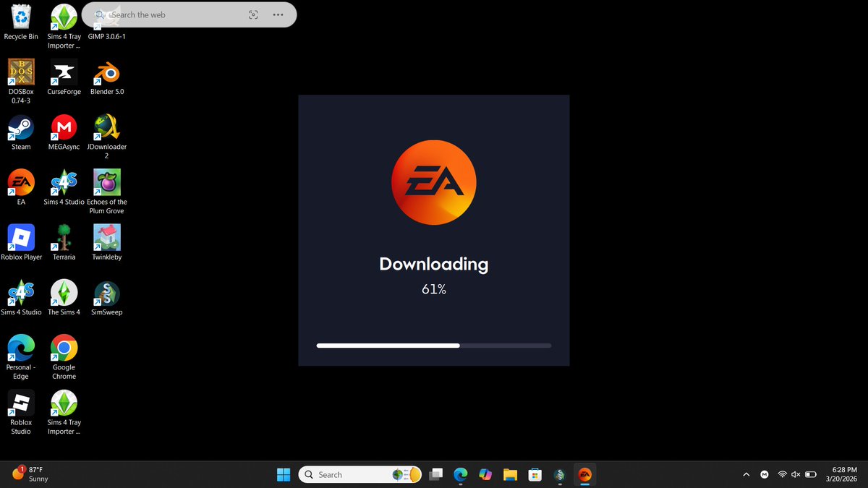Open the Windows Start menu
The image size is (868, 488).
point(284,474)
